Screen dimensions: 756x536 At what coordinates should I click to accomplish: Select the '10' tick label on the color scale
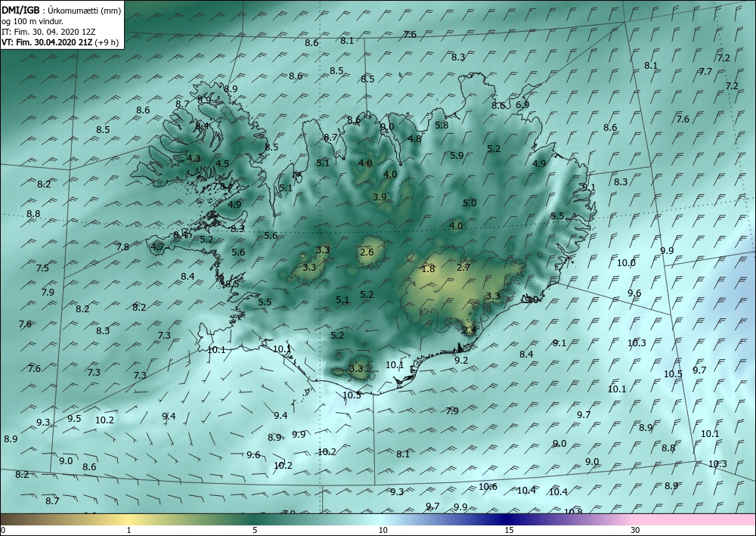tap(383, 531)
